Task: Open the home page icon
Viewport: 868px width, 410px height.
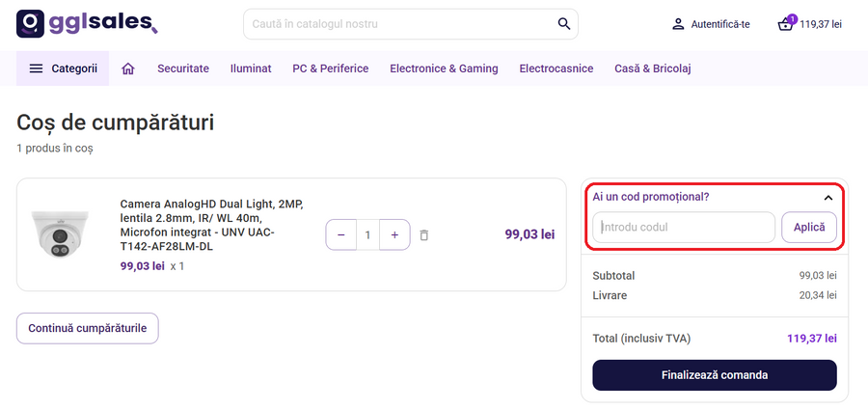Action: pos(127,68)
